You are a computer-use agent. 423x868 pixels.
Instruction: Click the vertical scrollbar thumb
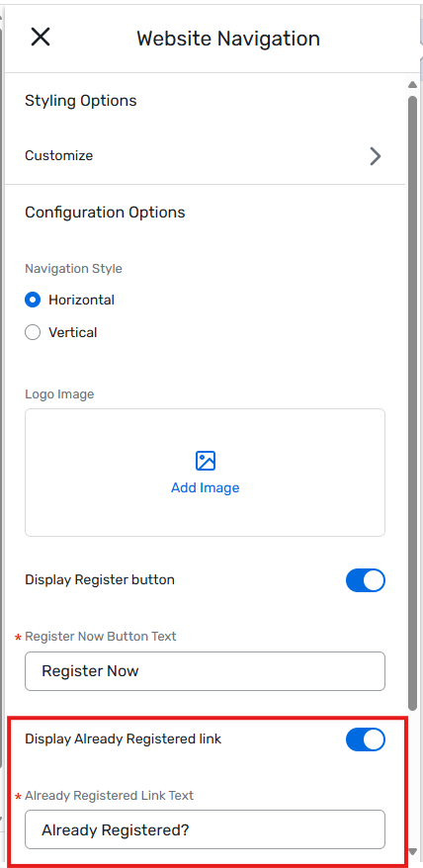[x=412, y=403]
